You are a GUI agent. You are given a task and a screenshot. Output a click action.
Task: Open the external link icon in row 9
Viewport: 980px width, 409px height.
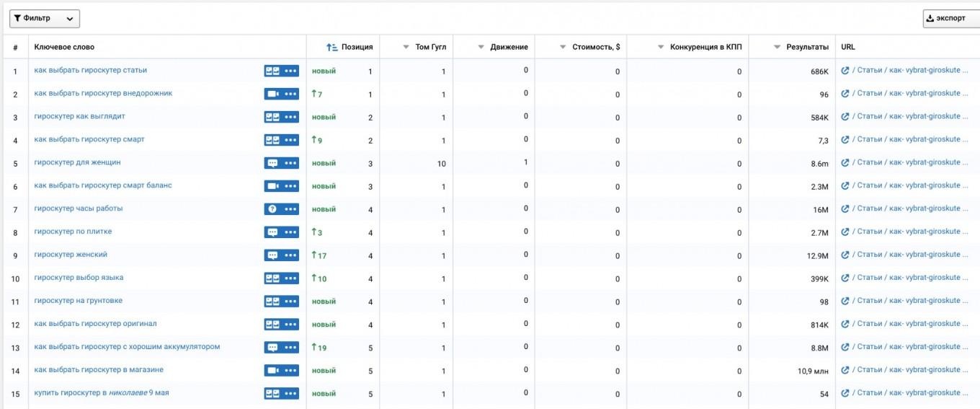click(x=845, y=255)
